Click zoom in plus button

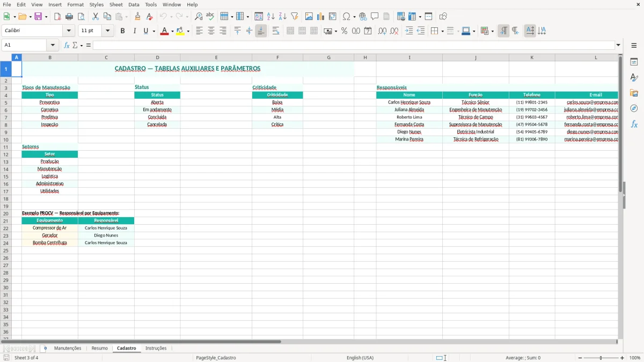pos(623,358)
